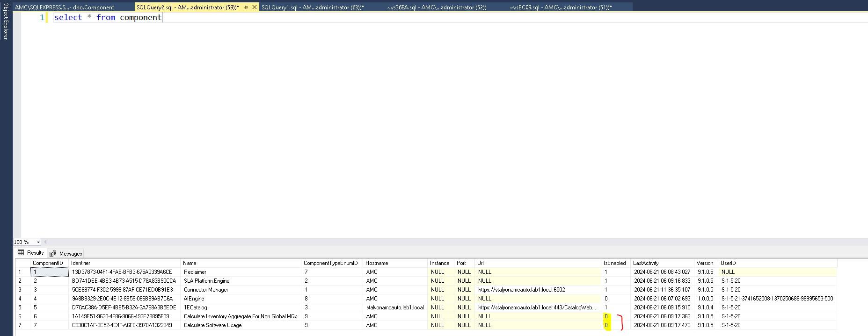Click the Reclaimer name cell
The image size is (868, 336).
coord(195,272)
